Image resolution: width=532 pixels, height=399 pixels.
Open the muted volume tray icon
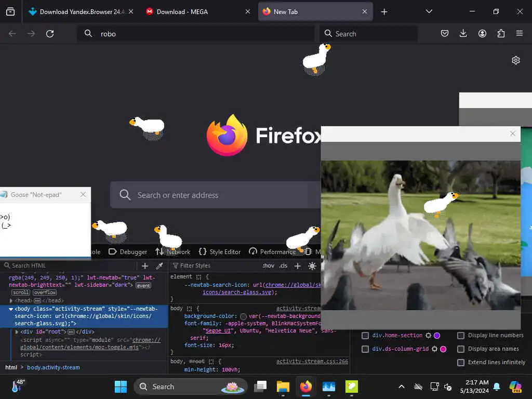click(448, 387)
